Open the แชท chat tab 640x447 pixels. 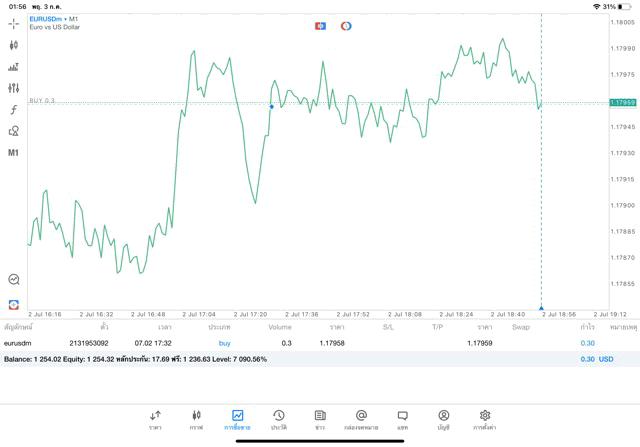pyautogui.click(x=402, y=419)
